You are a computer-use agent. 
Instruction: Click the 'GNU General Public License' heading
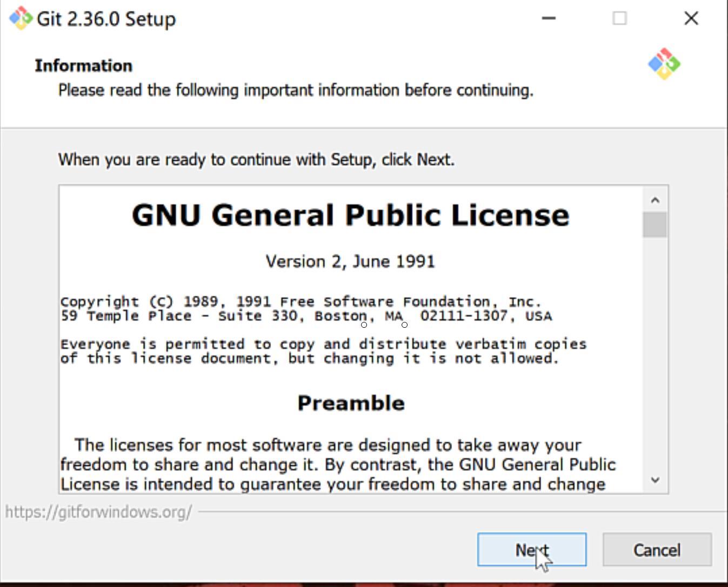[x=350, y=215]
